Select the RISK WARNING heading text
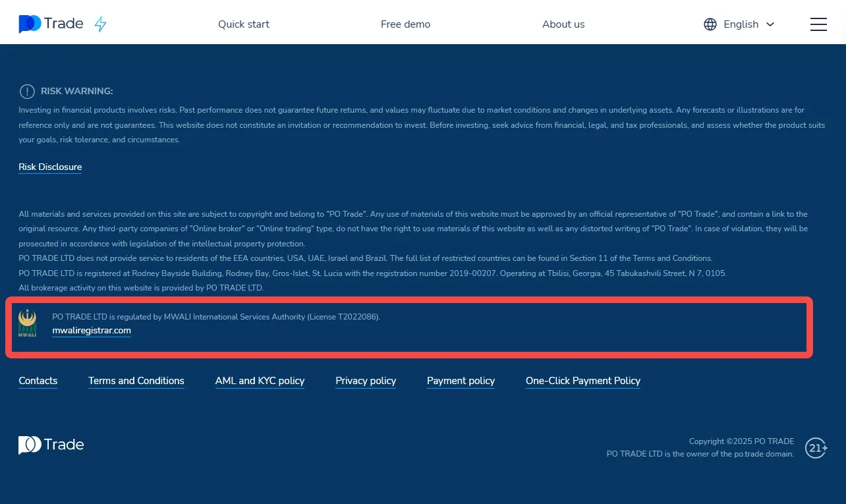This screenshot has height=504, width=846. pos(77,92)
